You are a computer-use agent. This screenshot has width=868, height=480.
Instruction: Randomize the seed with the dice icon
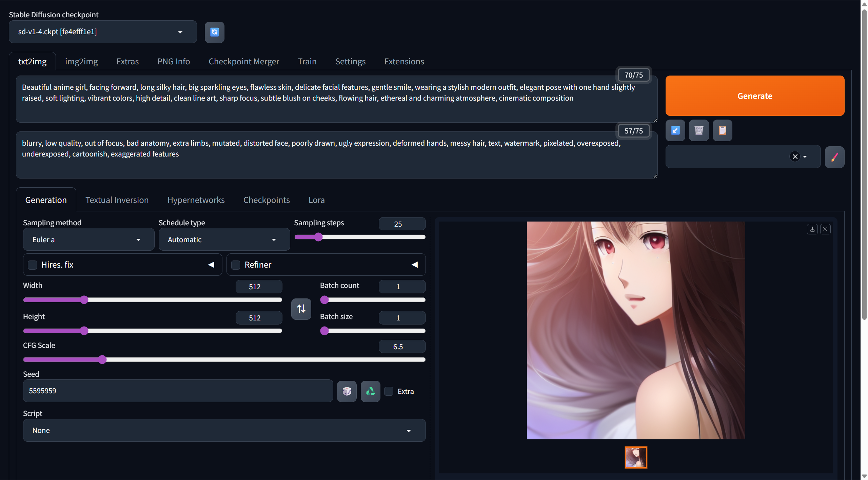pyautogui.click(x=347, y=391)
